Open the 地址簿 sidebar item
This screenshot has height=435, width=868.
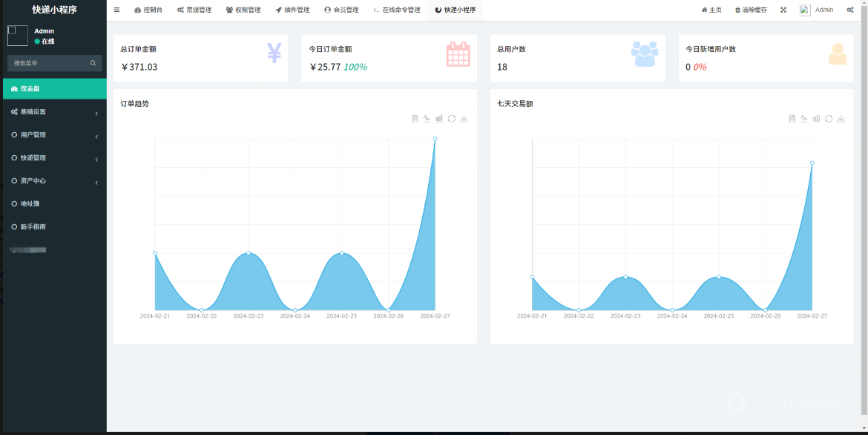coord(30,204)
